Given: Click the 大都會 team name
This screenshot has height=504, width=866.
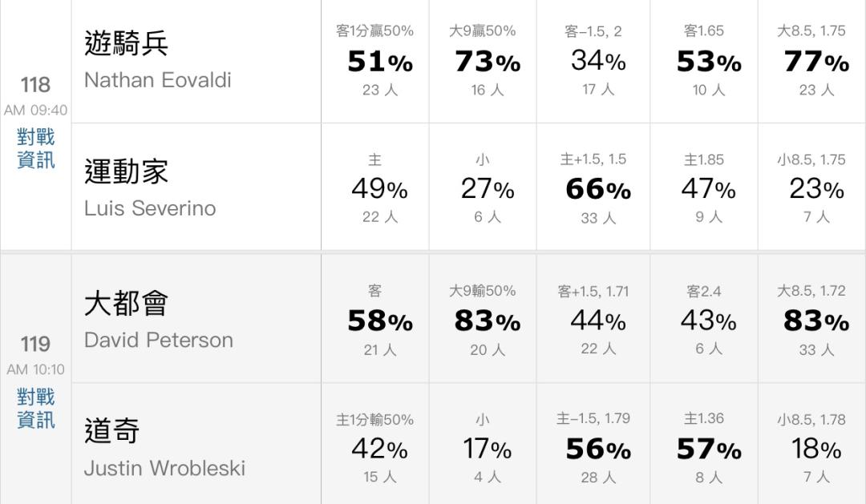Looking at the screenshot, I should click(126, 304).
